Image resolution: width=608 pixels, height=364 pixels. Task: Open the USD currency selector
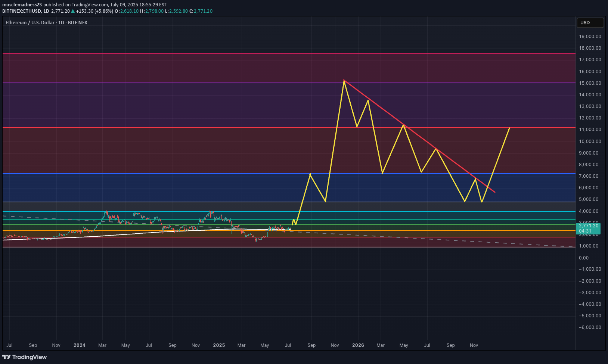click(590, 23)
